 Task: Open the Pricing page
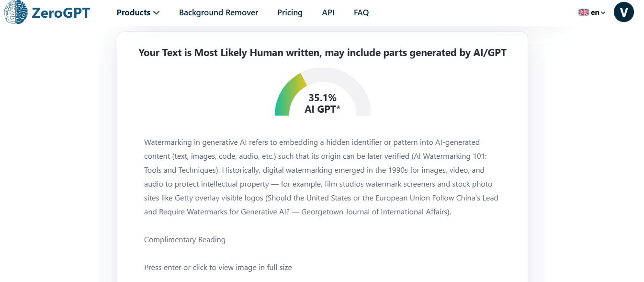tap(290, 13)
